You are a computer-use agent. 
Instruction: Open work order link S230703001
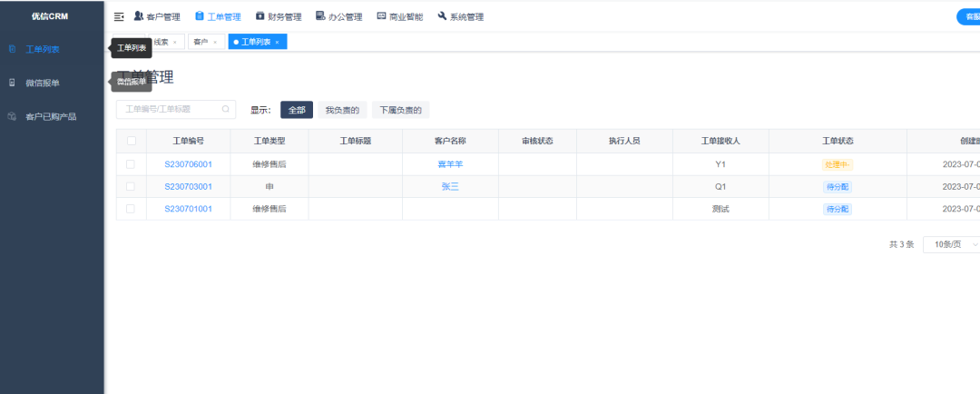(188, 186)
